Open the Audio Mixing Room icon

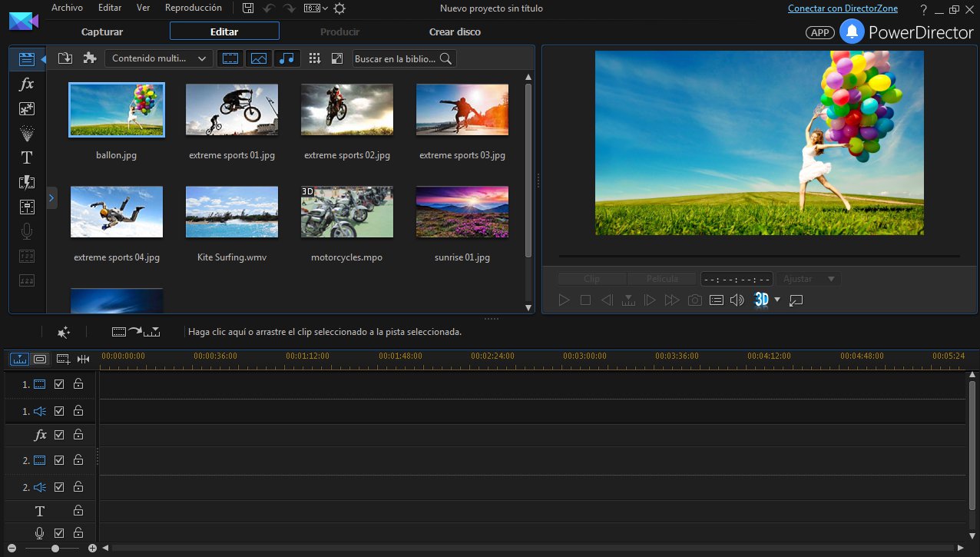pos(27,207)
